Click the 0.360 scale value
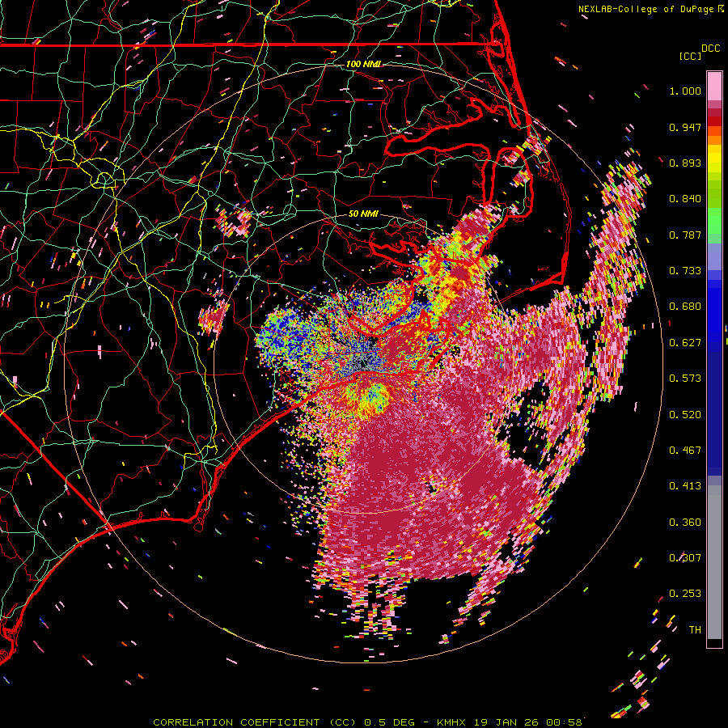 [685, 523]
